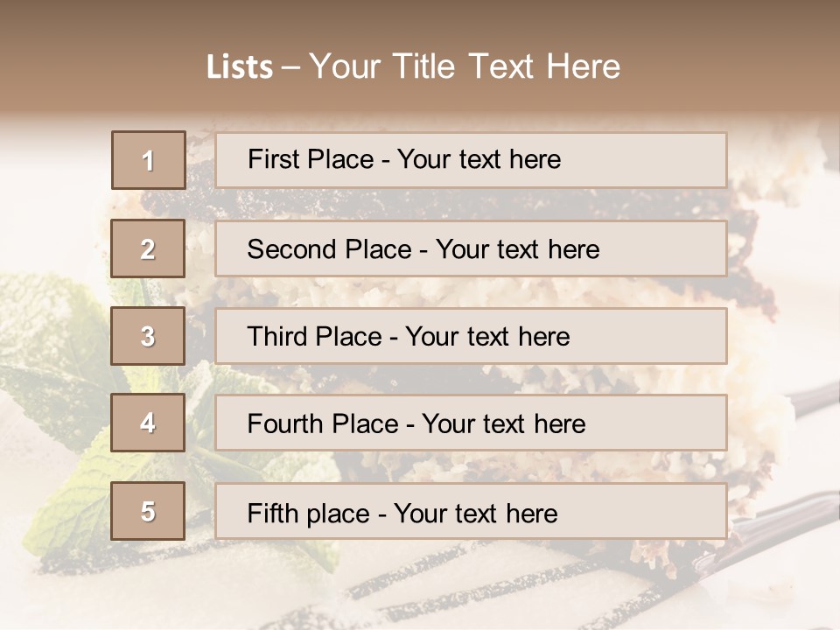Select the number 2 box
The height and width of the screenshot is (630, 840).
[x=148, y=248]
